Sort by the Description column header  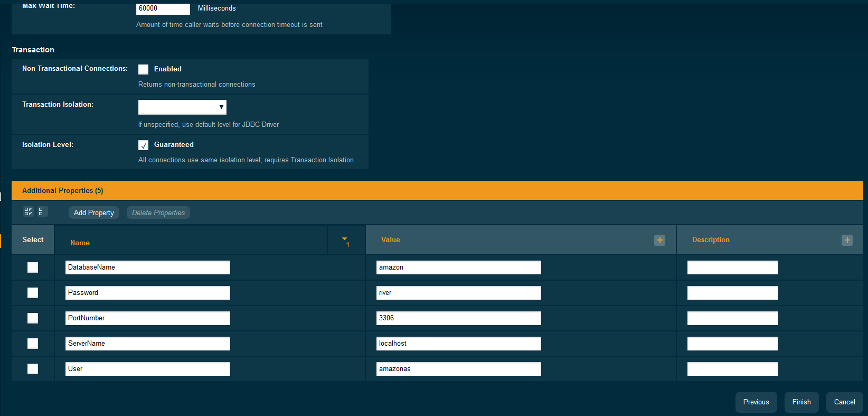coord(711,240)
